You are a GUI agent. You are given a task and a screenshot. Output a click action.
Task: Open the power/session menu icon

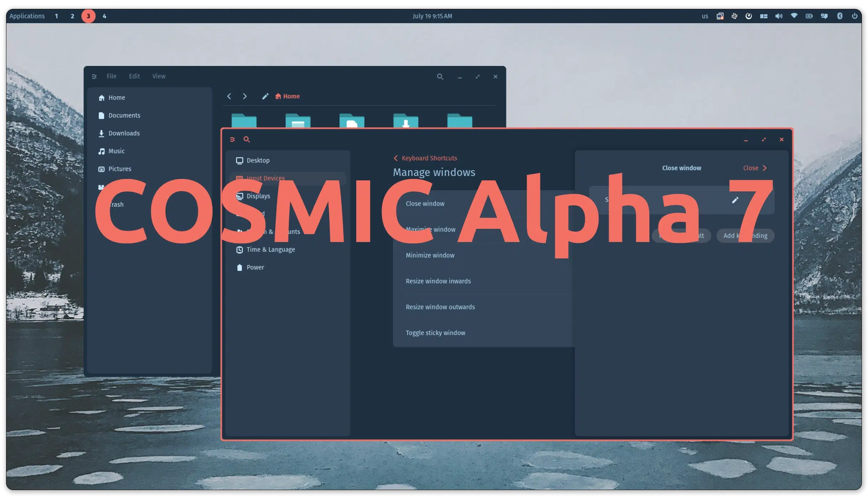pos(854,16)
